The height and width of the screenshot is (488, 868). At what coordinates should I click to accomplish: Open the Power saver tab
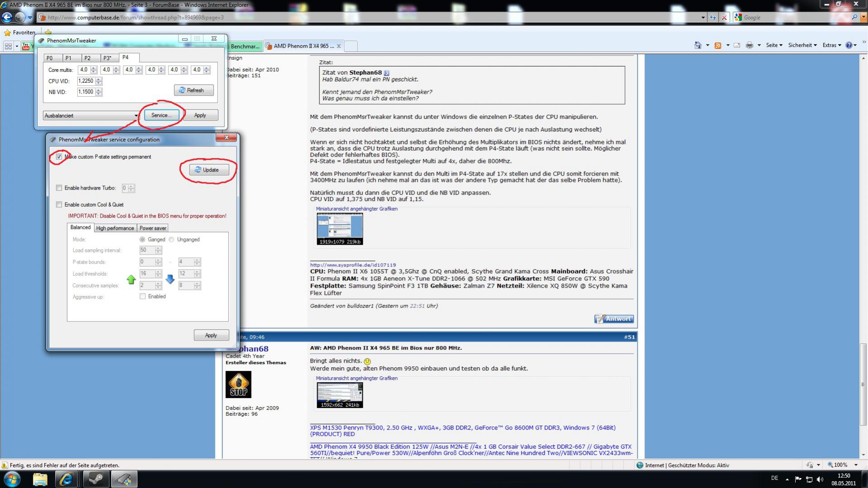[152, 228]
